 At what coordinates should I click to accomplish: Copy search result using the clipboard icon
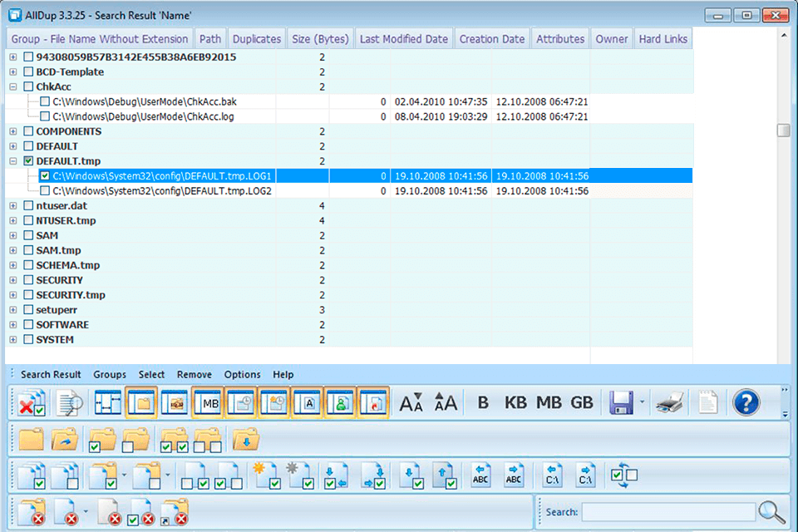pos(708,401)
